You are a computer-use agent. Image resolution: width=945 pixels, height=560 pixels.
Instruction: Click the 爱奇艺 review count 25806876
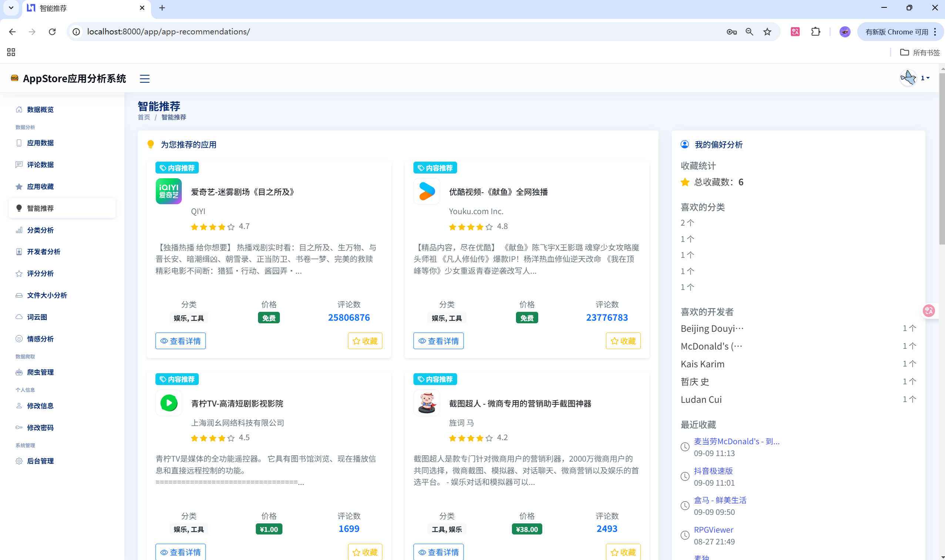349,318
